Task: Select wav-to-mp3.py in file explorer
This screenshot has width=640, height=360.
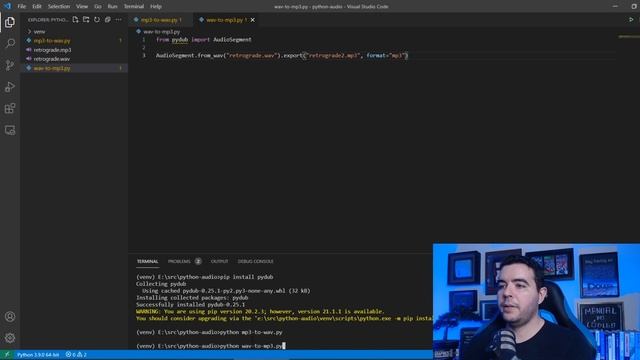Action: pyautogui.click(x=52, y=68)
